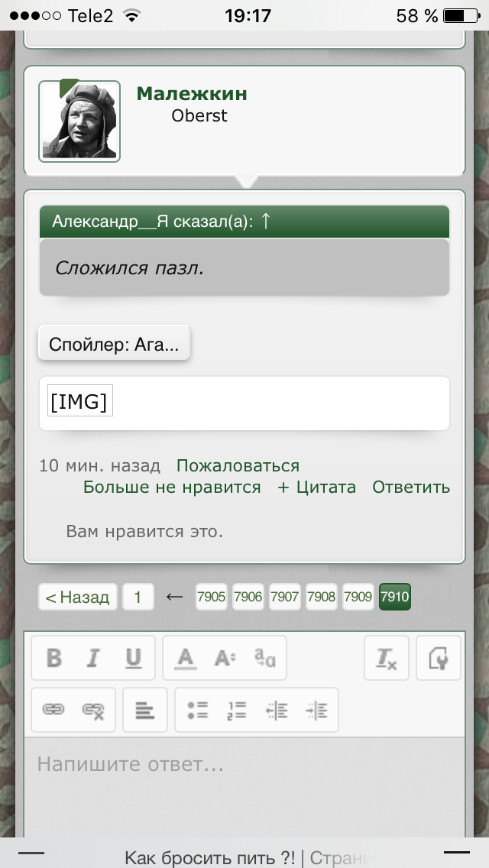Go to page 7905
The height and width of the screenshot is (868, 489).
212,597
